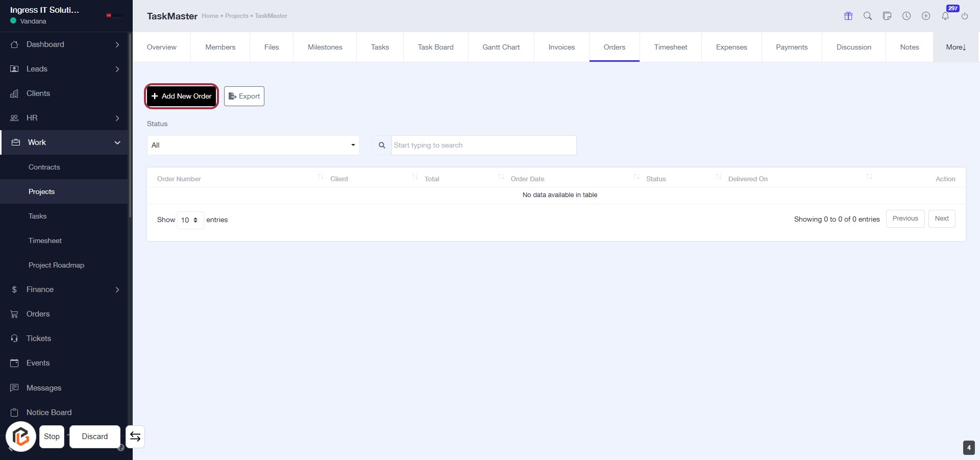Click the clock timer icon in header
The image size is (980, 460).
click(x=906, y=16)
